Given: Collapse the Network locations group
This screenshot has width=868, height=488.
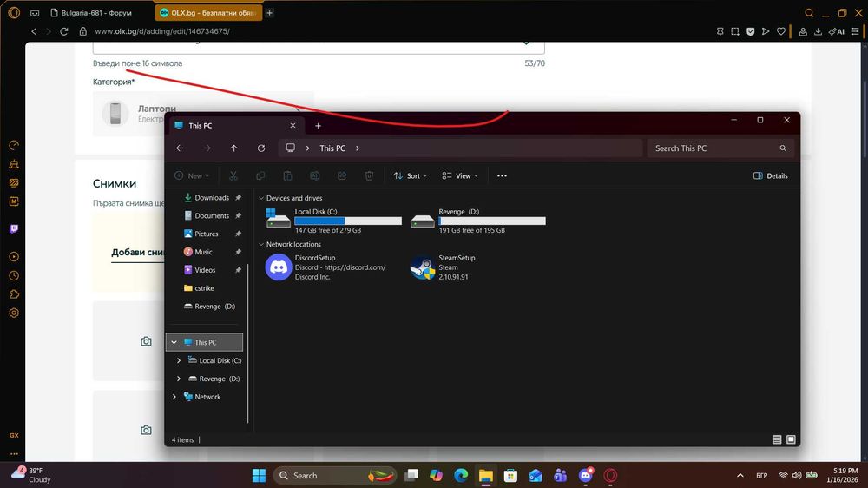Looking at the screenshot, I should [x=261, y=244].
